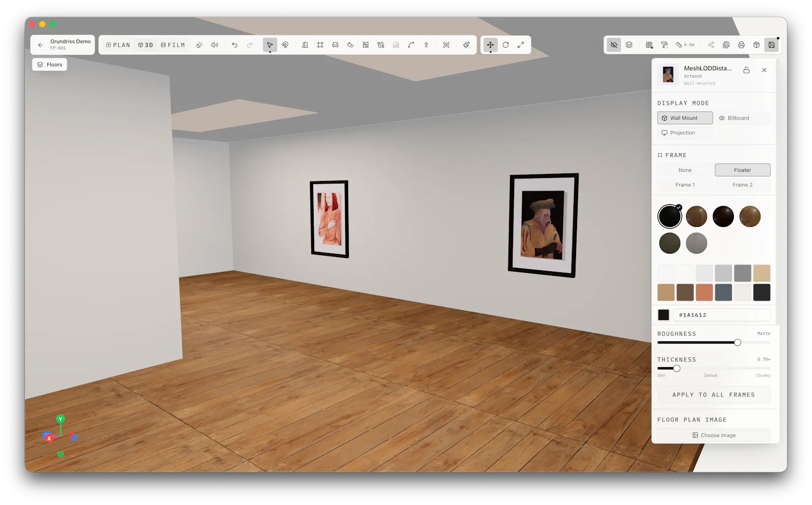The height and width of the screenshot is (505, 812).
Task: Select the grey metal material sphere
Action: coord(697,243)
